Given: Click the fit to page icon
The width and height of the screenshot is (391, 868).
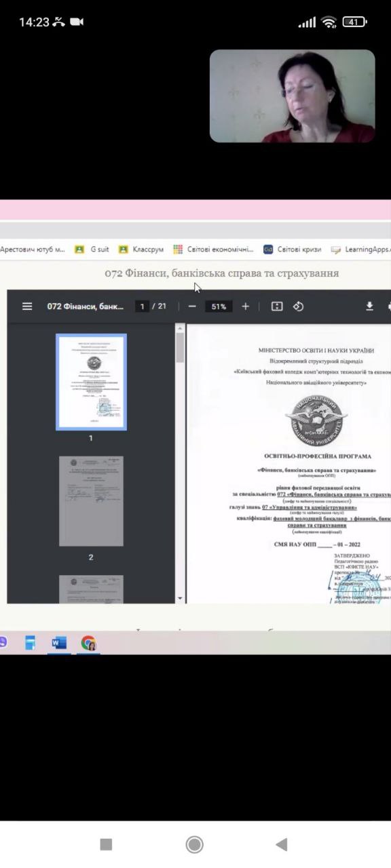Looking at the screenshot, I should (x=277, y=307).
